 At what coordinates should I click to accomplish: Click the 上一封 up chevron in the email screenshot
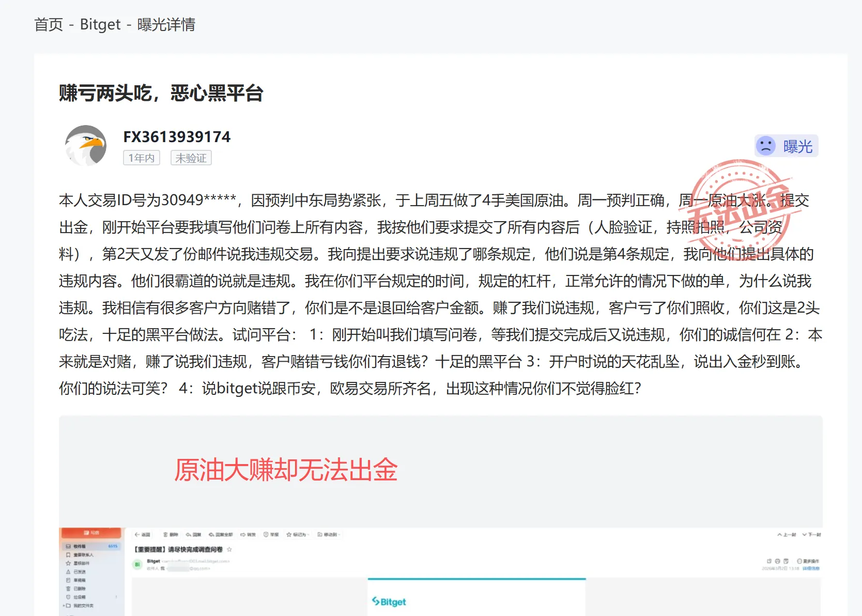pos(779,535)
